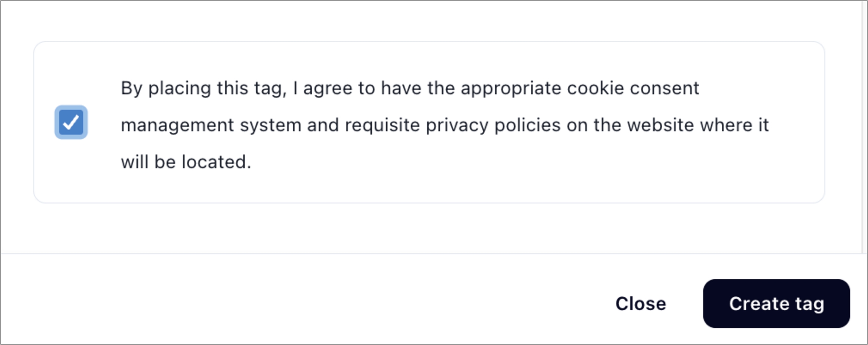Click "management system" in the consent text
Screen dimensions: 868x345
coord(211,125)
